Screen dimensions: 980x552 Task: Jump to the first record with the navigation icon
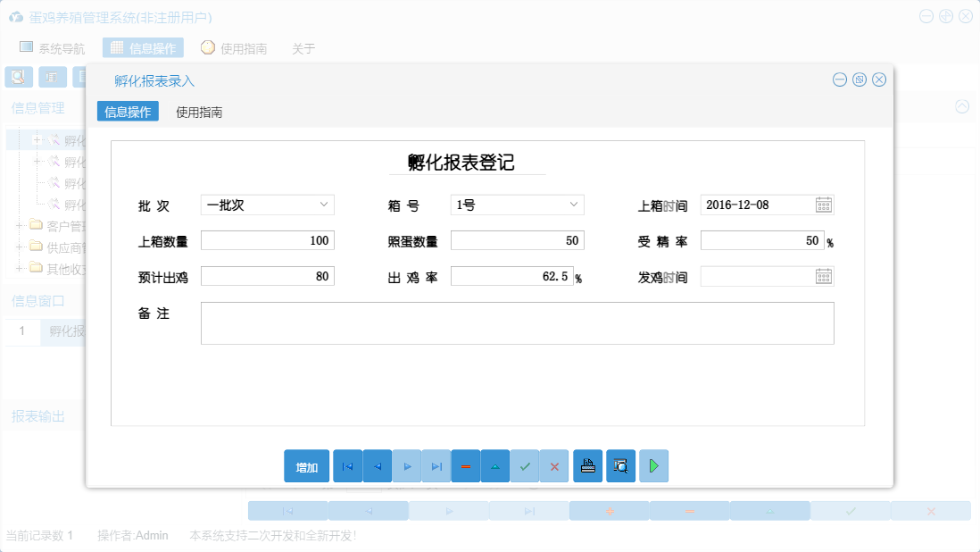(x=347, y=465)
